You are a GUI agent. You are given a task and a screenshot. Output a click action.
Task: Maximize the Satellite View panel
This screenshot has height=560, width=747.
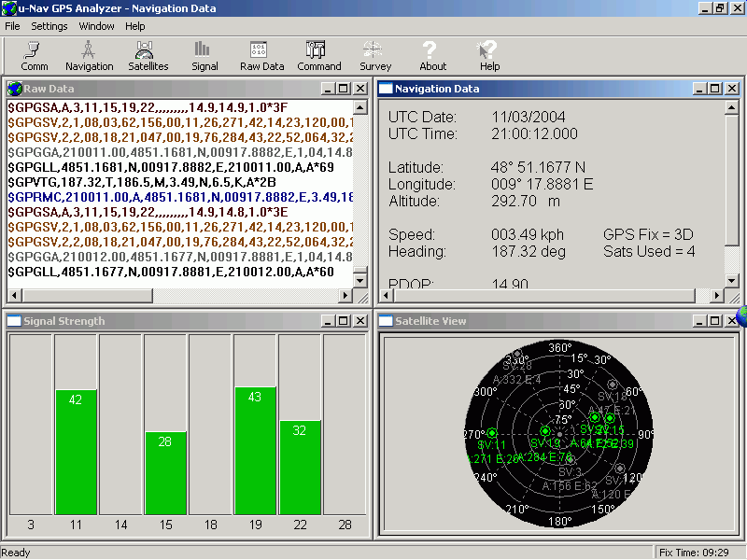tap(715, 321)
